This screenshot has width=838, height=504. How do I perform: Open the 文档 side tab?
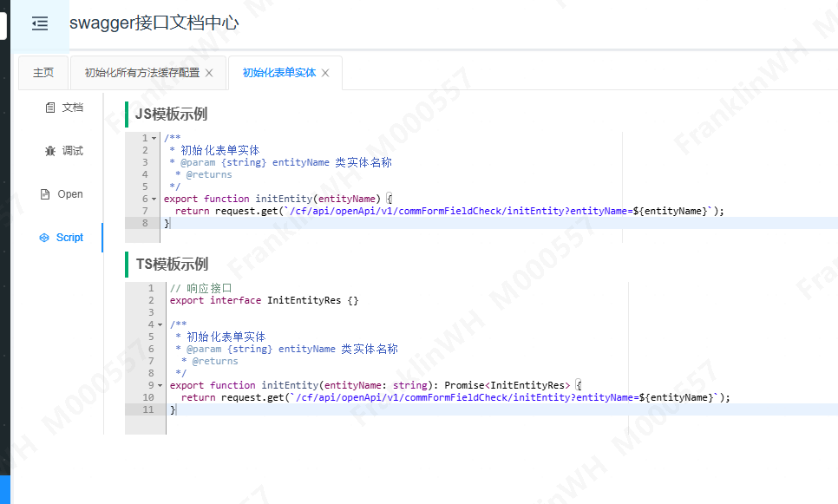(64, 108)
